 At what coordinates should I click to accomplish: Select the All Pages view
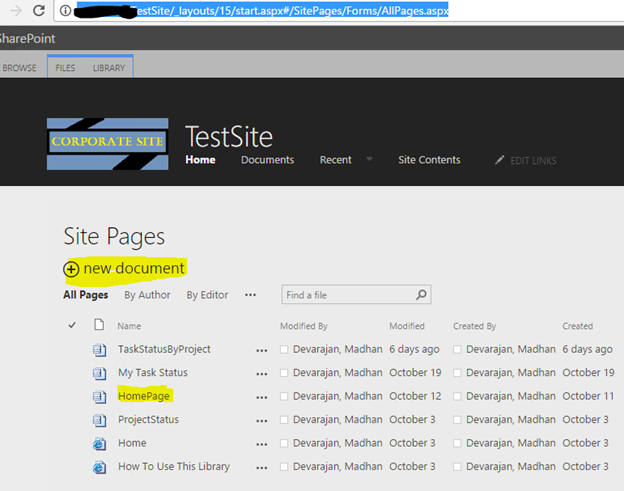point(86,295)
